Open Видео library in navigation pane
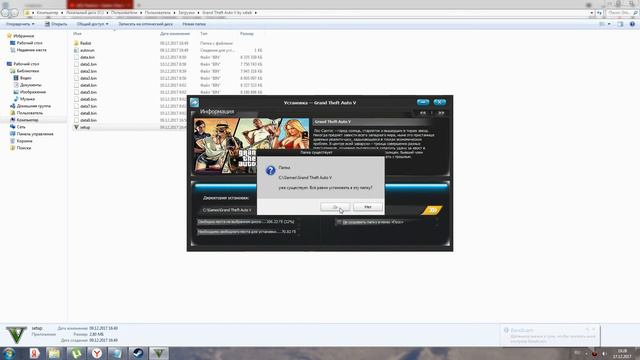The height and width of the screenshot is (360, 640). click(x=25, y=78)
